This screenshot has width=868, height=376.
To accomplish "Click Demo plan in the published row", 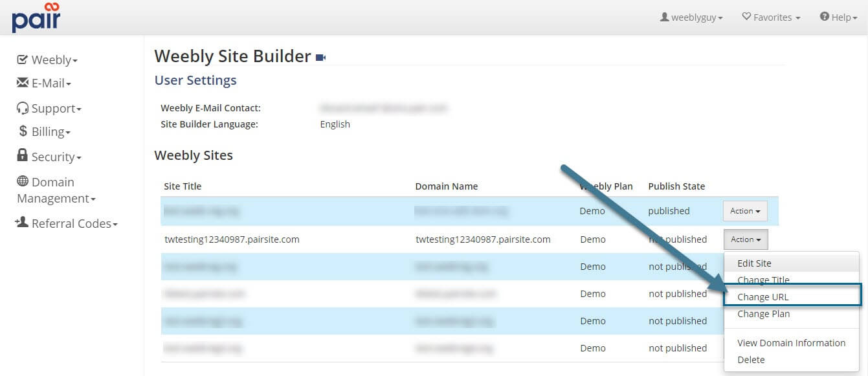I will (x=592, y=211).
